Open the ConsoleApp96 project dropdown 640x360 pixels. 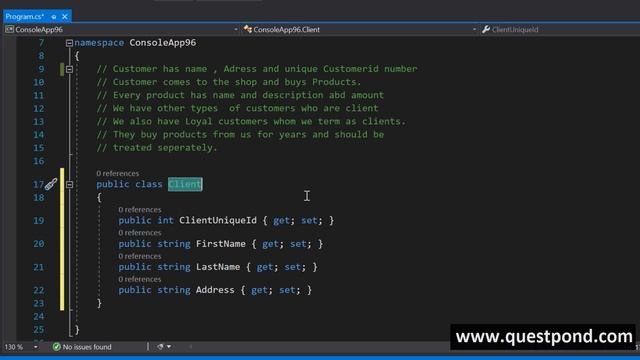click(x=122, y=29)
